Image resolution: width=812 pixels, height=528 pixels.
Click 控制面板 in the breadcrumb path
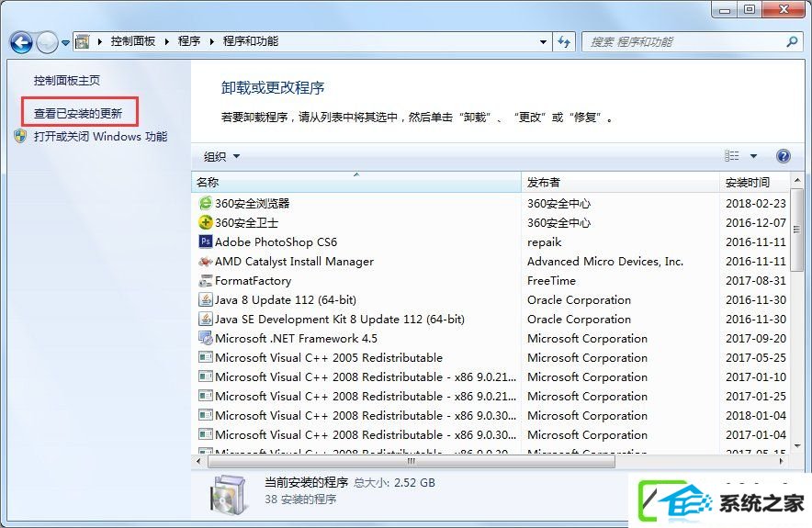[x=133, y=41]
